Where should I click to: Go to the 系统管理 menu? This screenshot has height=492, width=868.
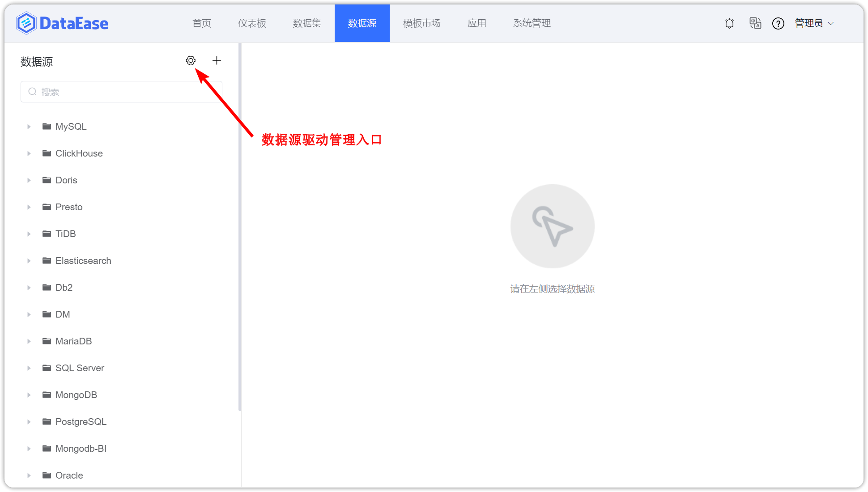(532, 23)
